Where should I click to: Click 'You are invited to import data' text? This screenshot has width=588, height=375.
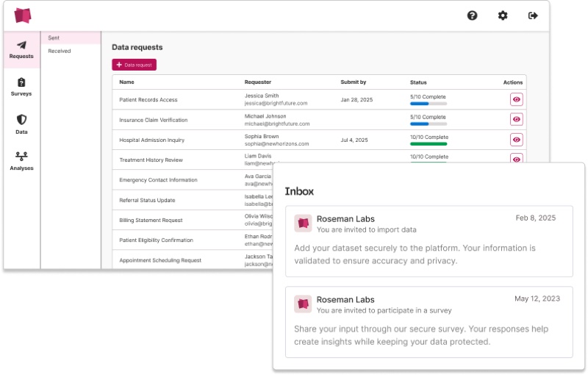pos(366,229)
